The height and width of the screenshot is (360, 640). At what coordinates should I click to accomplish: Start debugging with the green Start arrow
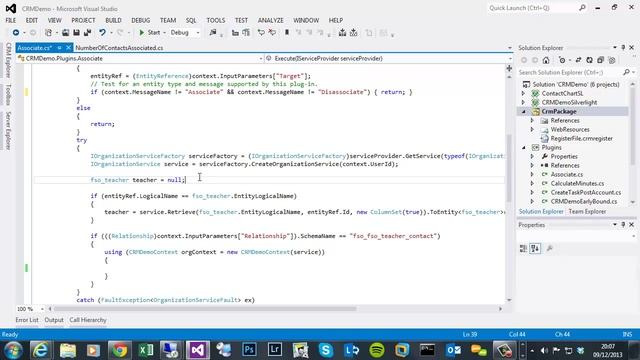(142, 33)
